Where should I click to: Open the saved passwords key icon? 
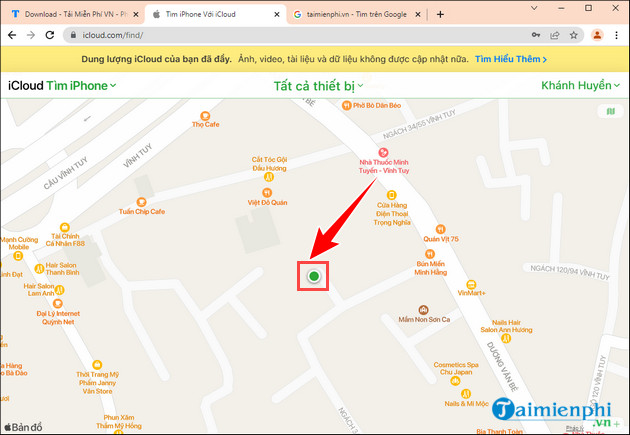click(x=536, y=35)
